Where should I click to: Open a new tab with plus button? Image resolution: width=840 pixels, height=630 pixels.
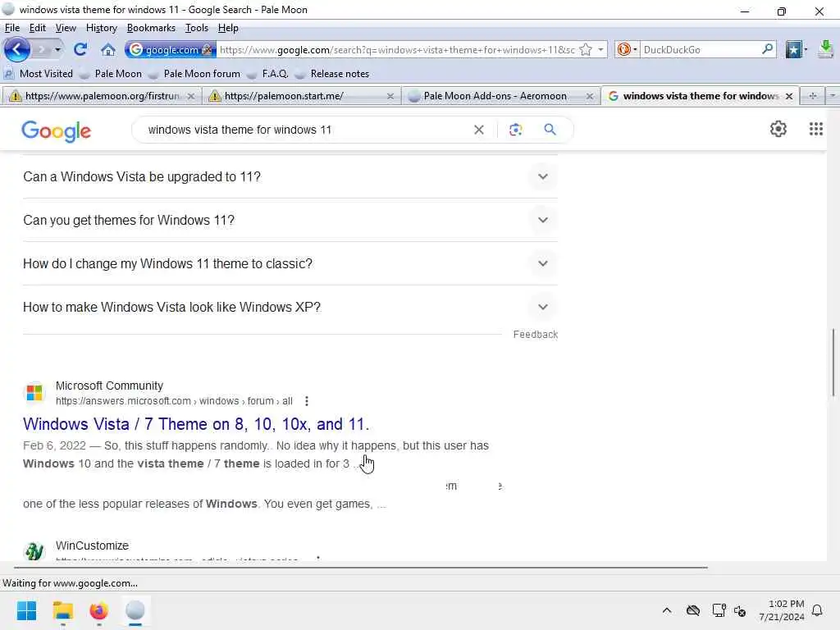coord(813,96)
